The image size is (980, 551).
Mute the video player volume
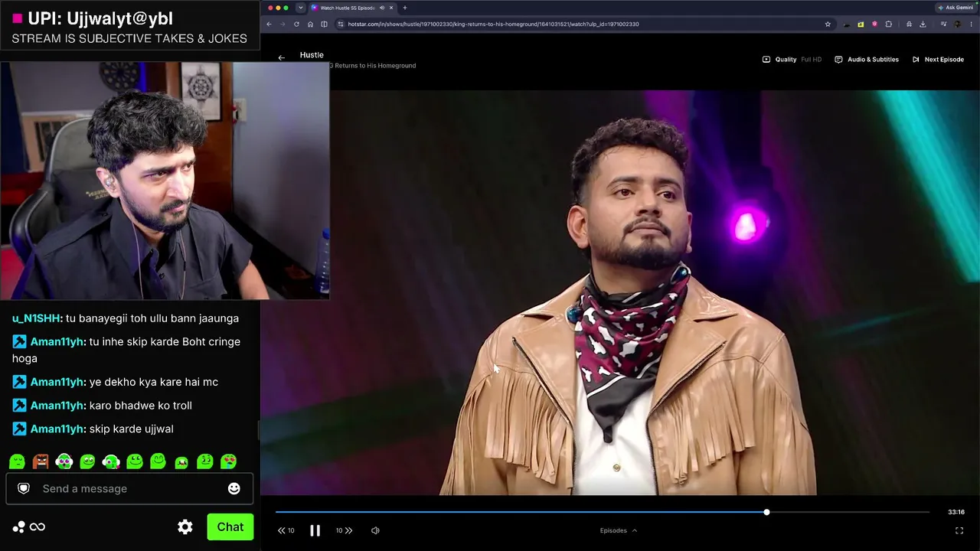375,530
